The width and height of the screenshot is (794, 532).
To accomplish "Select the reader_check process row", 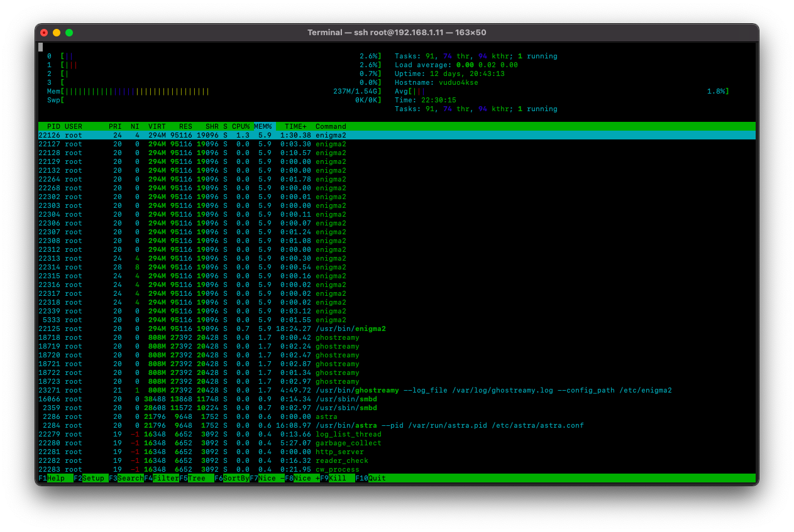I will coord(397,460).
